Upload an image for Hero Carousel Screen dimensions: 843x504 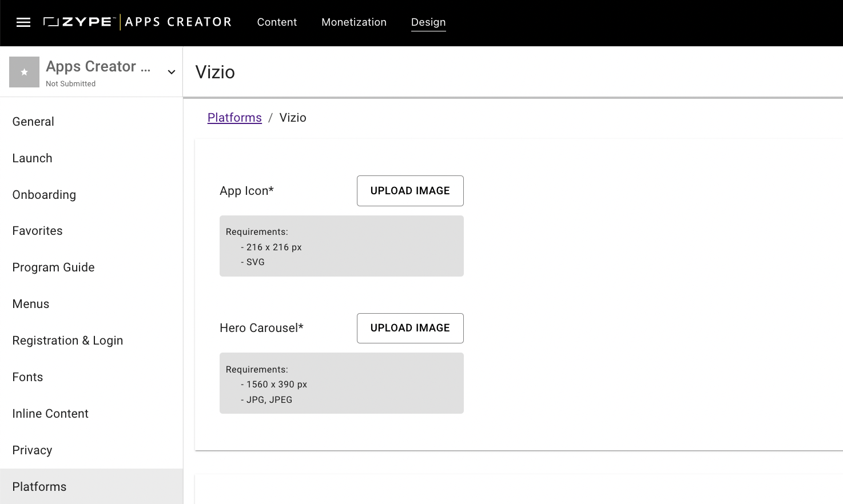pos(410,328)
